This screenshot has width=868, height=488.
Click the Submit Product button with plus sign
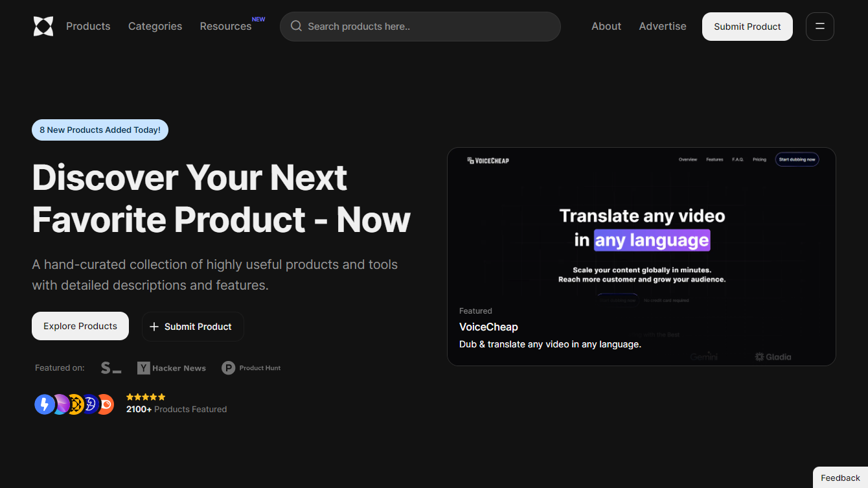[x=193, y=327]
